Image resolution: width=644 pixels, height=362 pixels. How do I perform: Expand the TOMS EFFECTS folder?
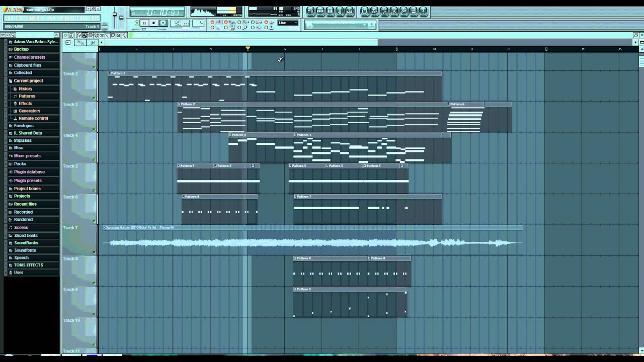29,265
